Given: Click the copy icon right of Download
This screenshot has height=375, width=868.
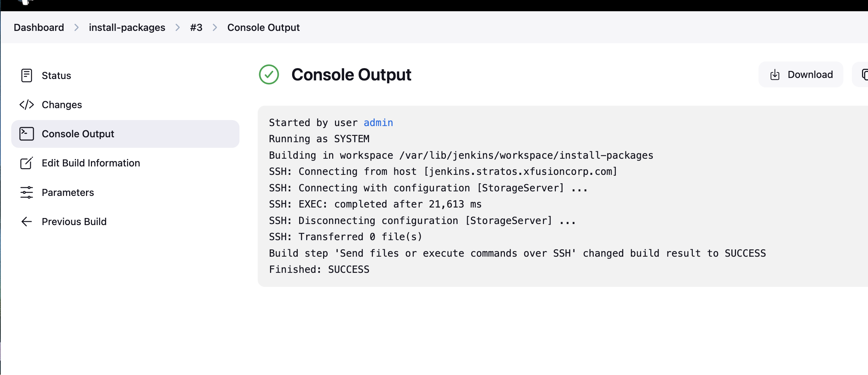Looking at the screenshot, I should click(x=864, y=75).
